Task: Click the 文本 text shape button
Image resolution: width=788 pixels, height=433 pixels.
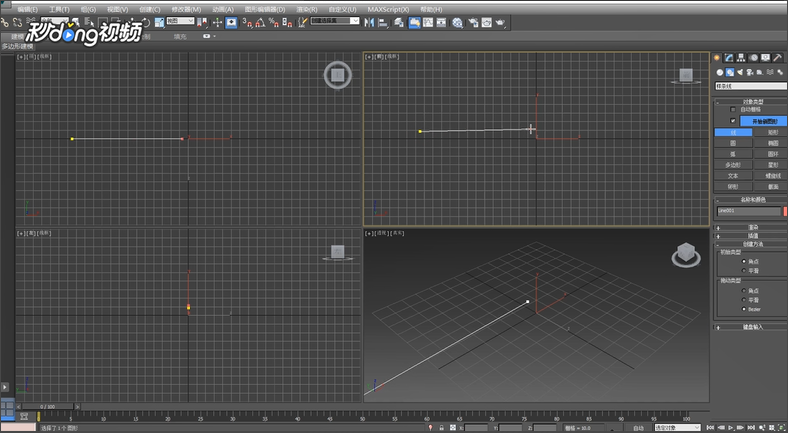Action: (733, 176)
